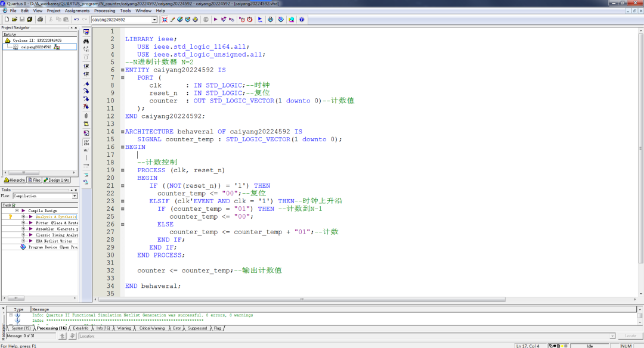Viewport: 644px width, 348px height.
Task: Switch to the Design Units tab
Action: coord(57,180)
